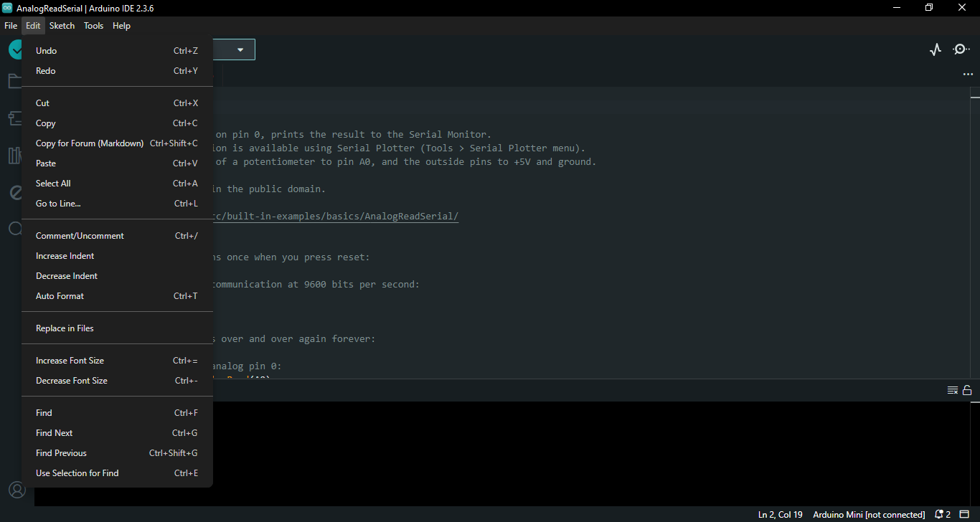Toggle the output panel scroll lock

(967, 390)
